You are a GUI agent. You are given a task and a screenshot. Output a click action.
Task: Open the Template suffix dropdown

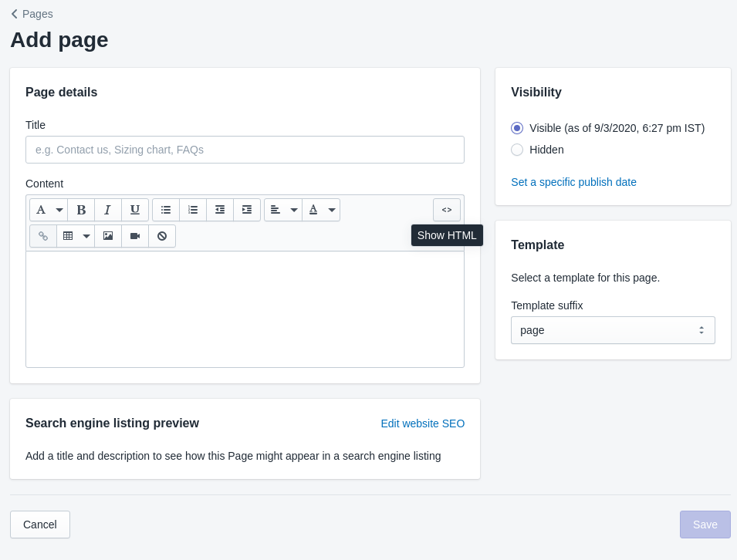coord(612,329)
